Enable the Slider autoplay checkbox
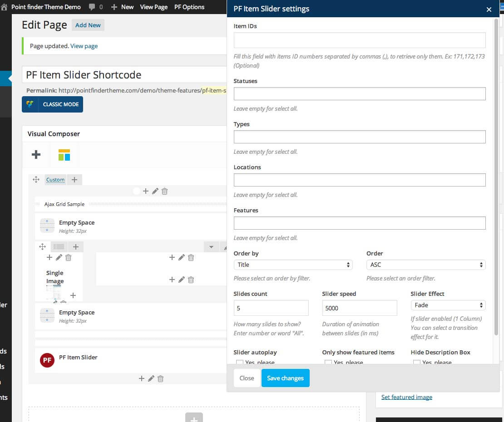Screen dimensions: 504x422 pyautogui.click(x=239, y=362)
